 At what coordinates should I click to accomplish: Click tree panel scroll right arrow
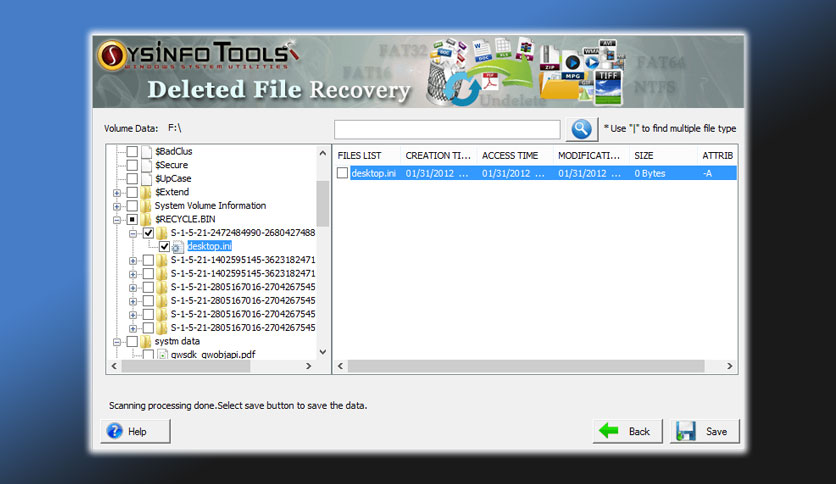pos(308,366)
